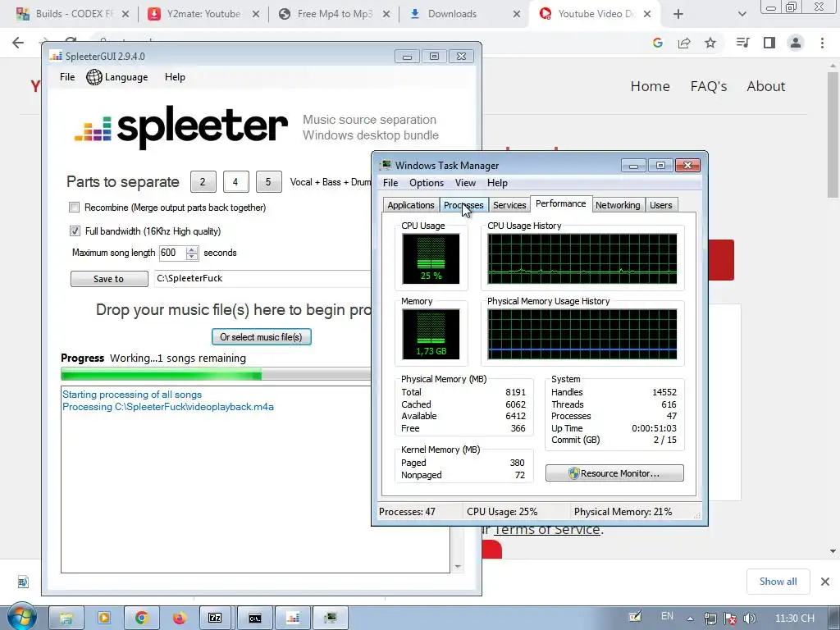Open the Chrome tab search chevron
This screenshot has width=840, height=630.
click(742, 14)
